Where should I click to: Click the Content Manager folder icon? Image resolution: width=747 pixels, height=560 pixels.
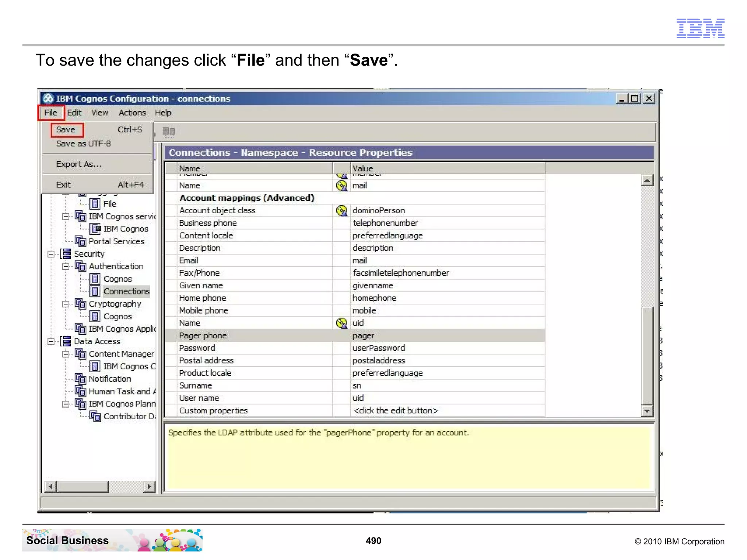[x=80, y=354]
